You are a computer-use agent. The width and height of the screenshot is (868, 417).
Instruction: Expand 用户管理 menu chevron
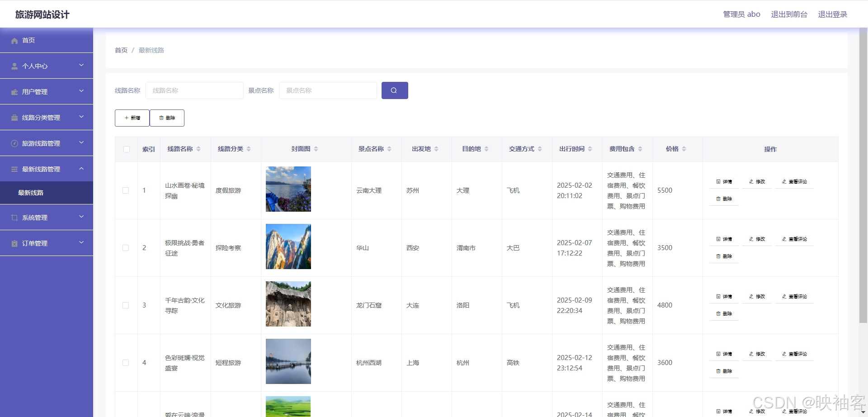81,91
